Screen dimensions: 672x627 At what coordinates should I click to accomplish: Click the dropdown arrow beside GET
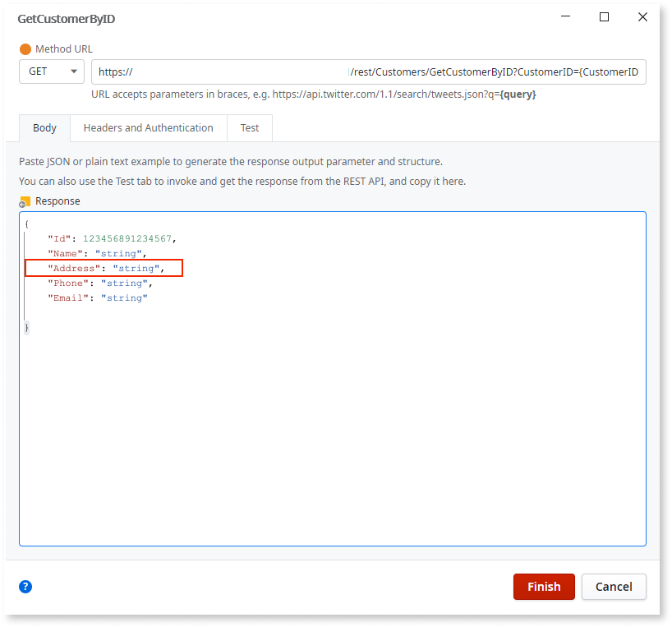tap(74, 71)
